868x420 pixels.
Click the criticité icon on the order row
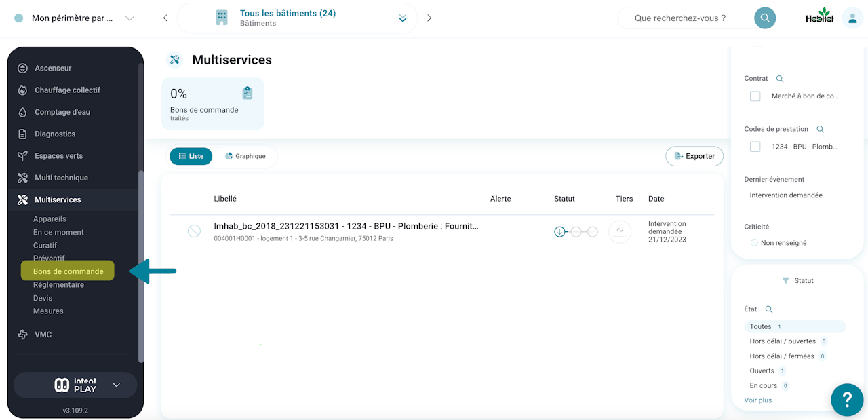pyautogui.click(x=194, y=231)
